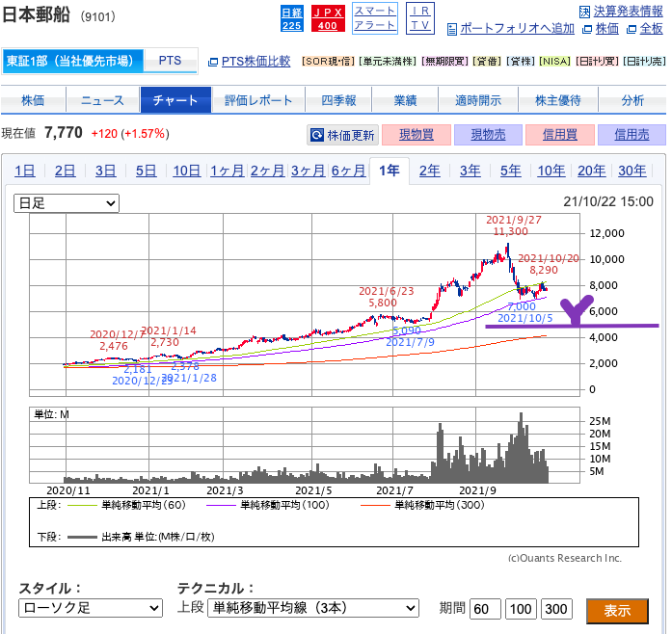Click 現物売 sell button
This screenshot has width=672, height=634.
point(488,135)
